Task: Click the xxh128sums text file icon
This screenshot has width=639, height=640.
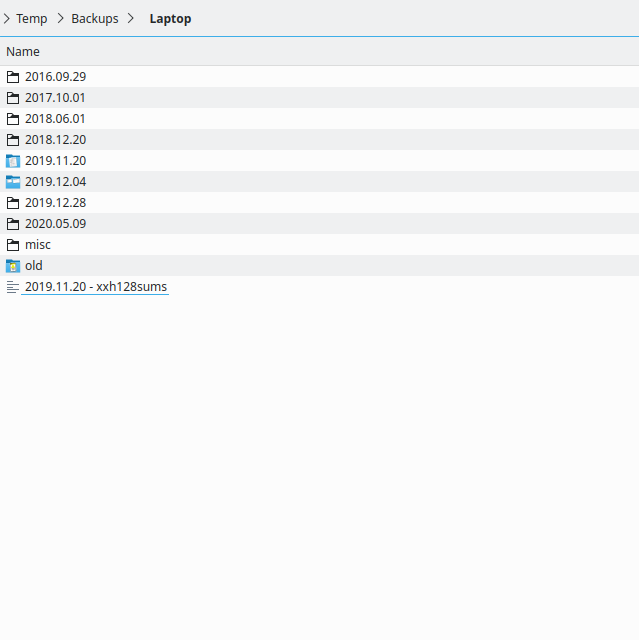Action: pyautogui.click(x=13, y=287)
